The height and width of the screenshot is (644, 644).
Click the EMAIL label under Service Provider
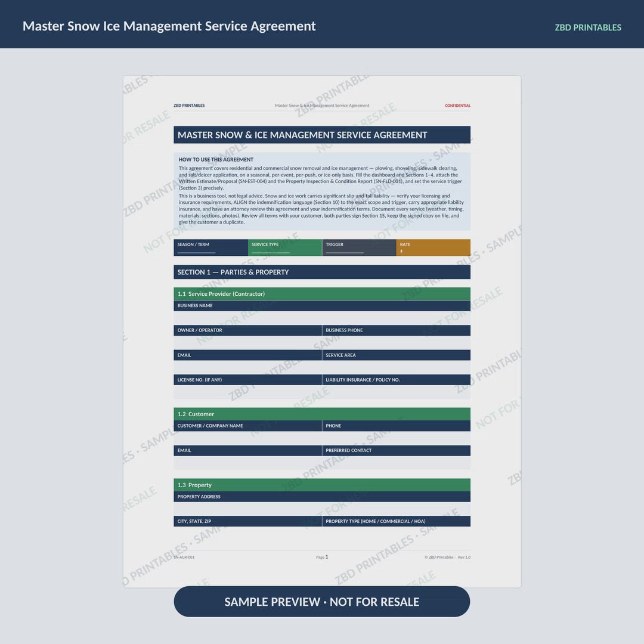(x=184, y=355)
